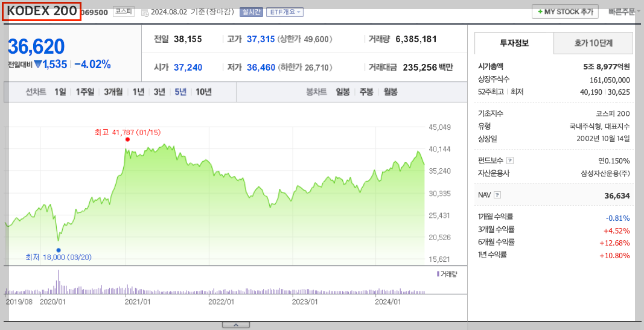
Task: Click the 6개월 수익률 value +12.68%
Action: [614, 243]
